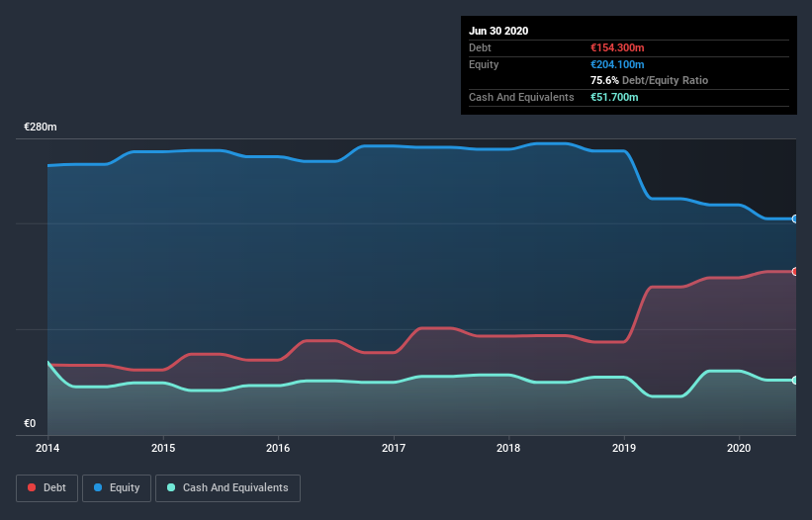812x520 pixels.
Task: Click the Cash And Equivalents endpoint marker
Action: (795, 381)
